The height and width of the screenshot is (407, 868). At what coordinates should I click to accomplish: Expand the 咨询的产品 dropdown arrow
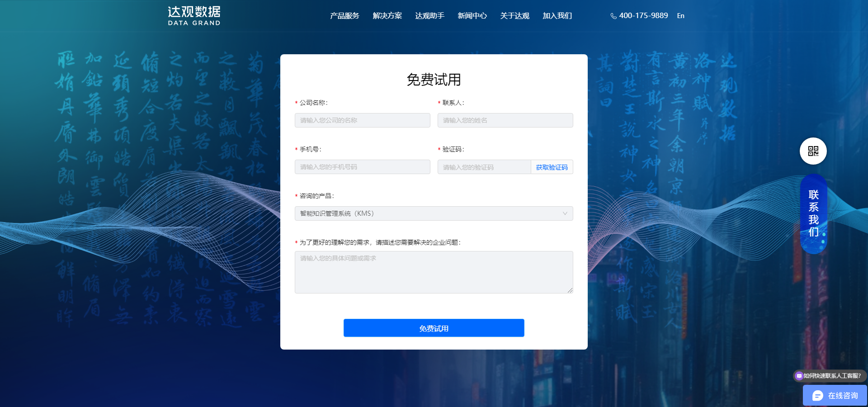tap(565, 213)
